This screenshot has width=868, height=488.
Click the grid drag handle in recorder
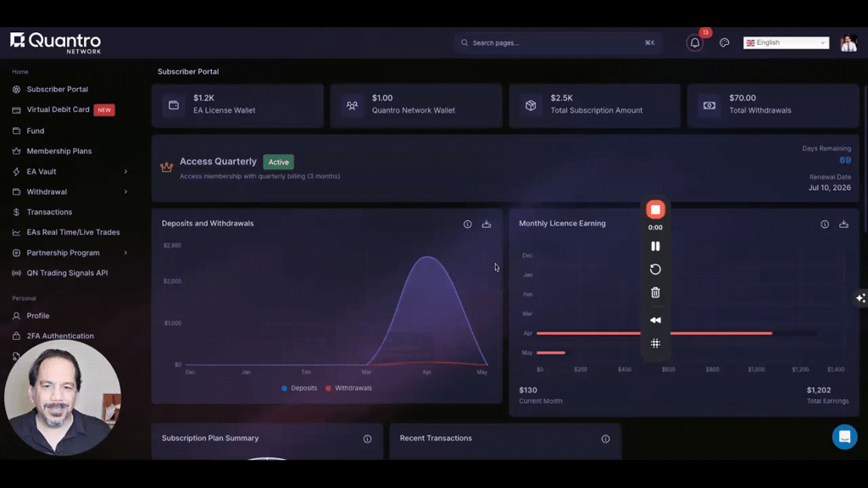coord(655,344)
